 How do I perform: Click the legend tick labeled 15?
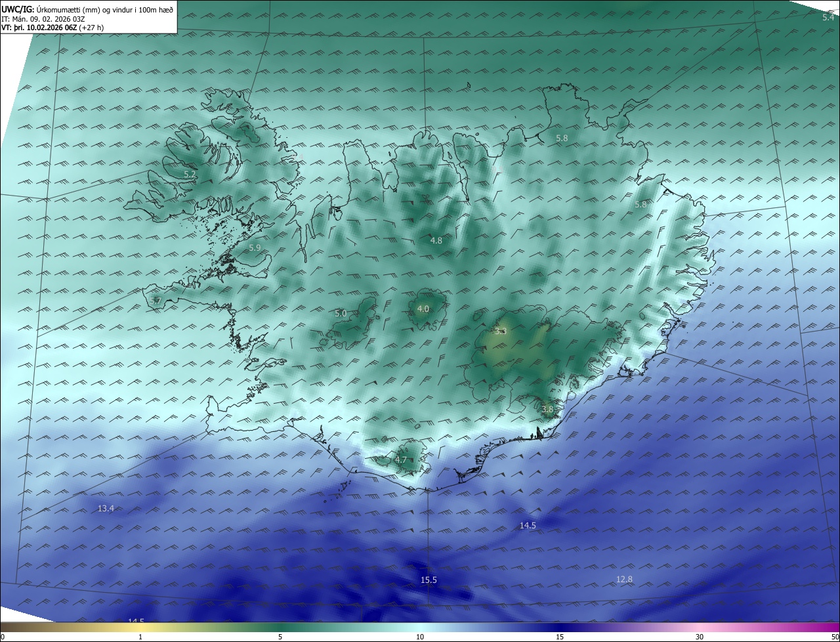tap(559, 637)
